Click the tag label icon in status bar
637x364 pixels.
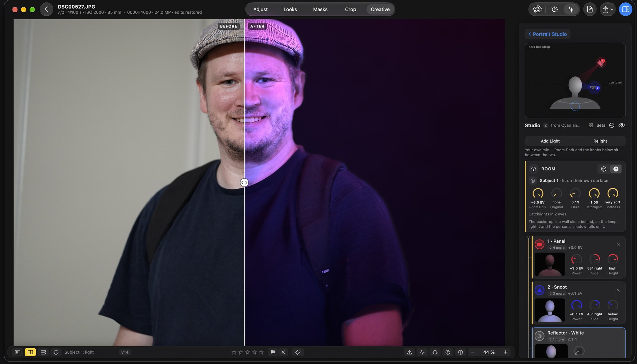(298, 352)
